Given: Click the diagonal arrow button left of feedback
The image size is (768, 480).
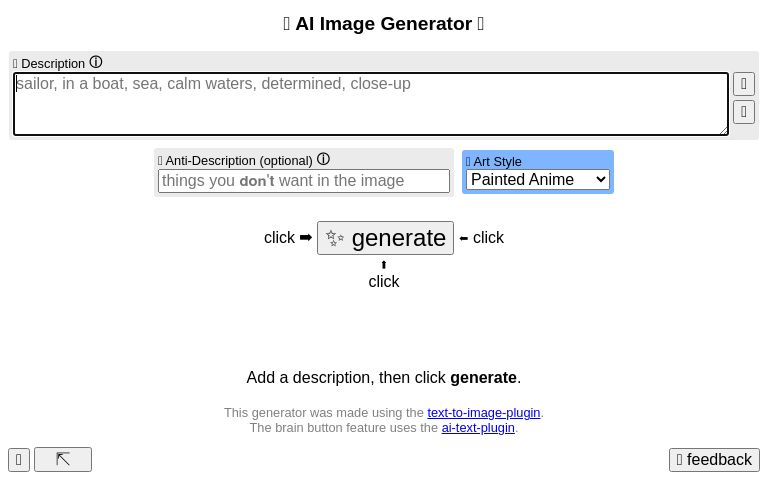Looking at the screenshot, I should 63,459.
